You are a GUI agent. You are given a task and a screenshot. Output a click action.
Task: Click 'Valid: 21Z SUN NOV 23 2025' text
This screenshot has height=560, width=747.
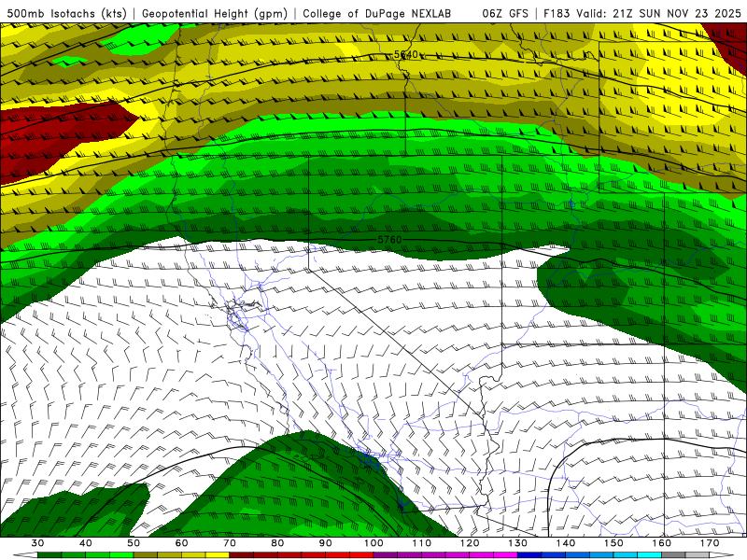click(x=658, y=13)
